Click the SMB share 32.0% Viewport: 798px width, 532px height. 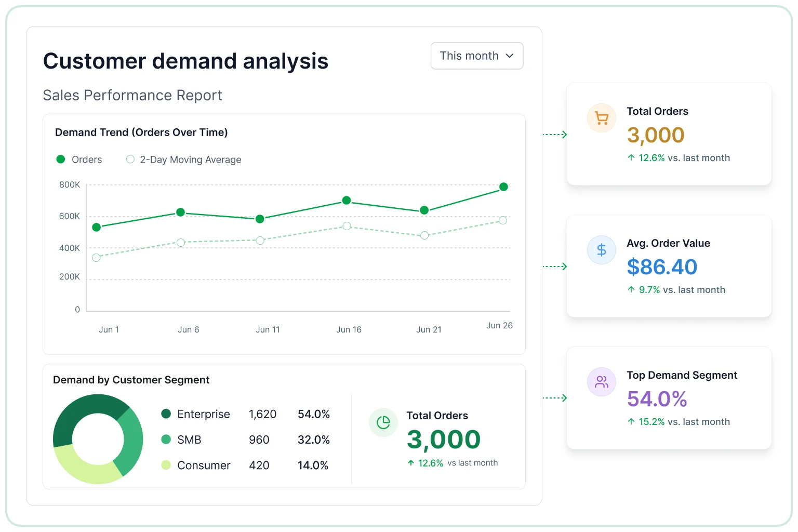click(x=314, y=440)
